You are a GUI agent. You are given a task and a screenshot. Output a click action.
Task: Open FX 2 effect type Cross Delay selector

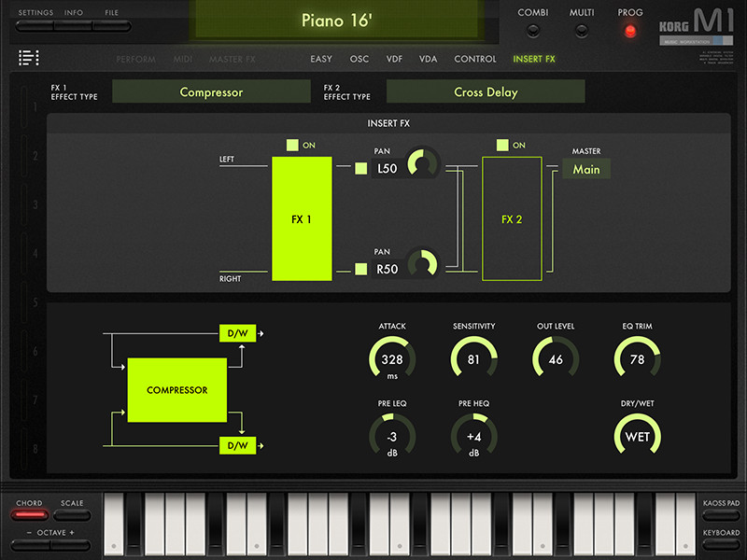pyautogui.click(x=486, y=91)
